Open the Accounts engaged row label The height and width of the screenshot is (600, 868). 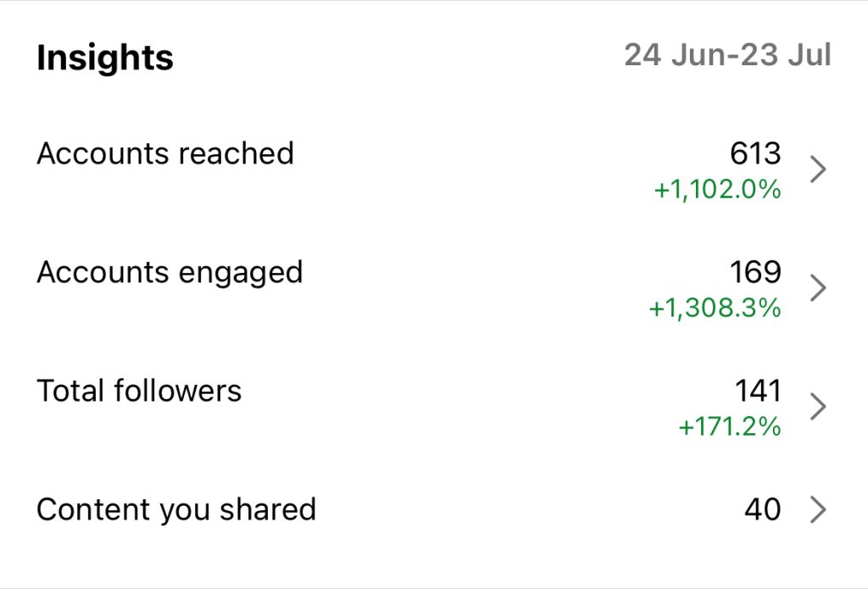170,272
